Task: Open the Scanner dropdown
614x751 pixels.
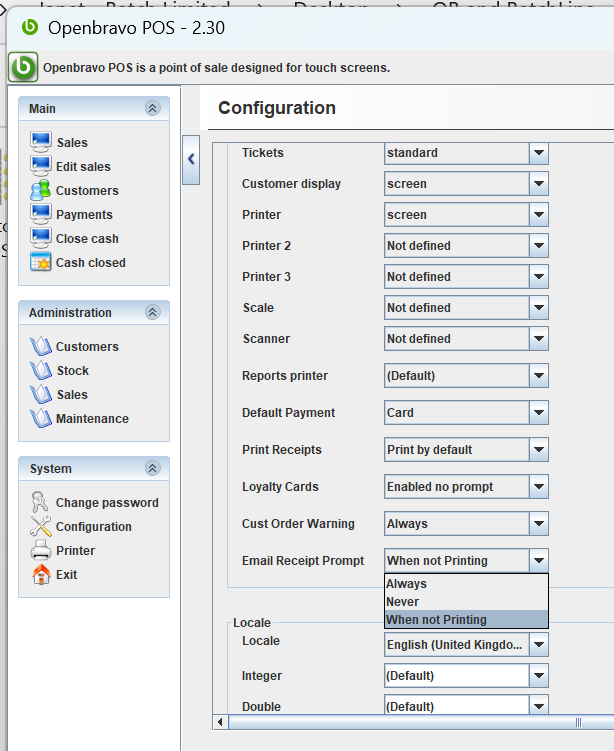Action: [x=539, y=339]
